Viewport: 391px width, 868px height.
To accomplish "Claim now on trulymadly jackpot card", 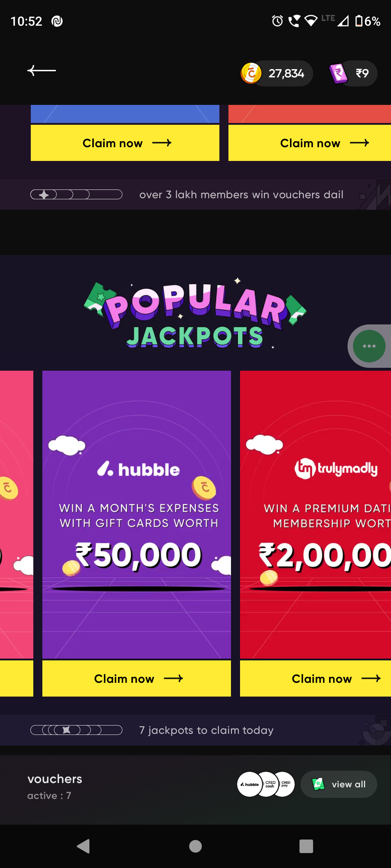I will [315, 678].
